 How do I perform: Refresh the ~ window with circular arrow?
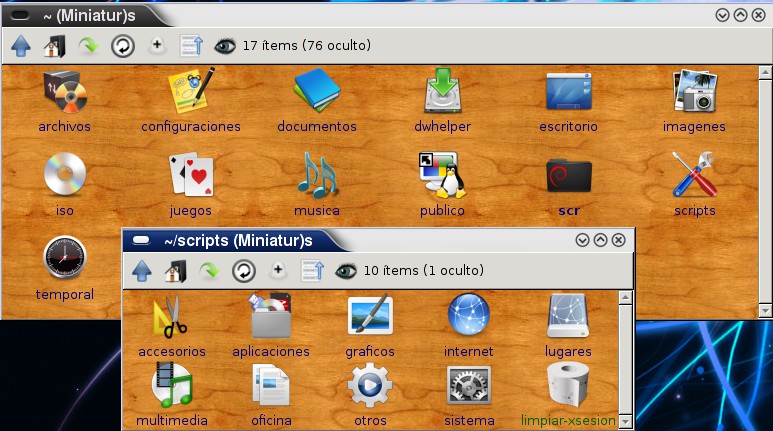point(122,46)
